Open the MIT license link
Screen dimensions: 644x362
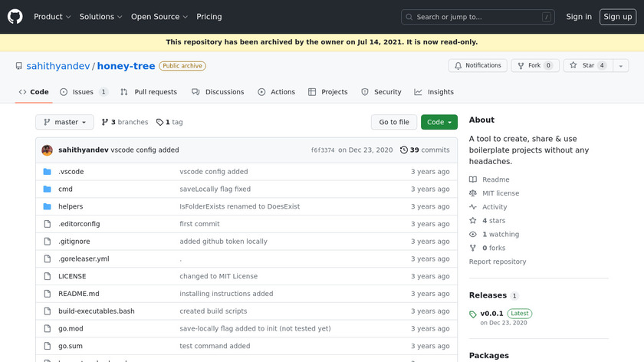pos(500,193)
